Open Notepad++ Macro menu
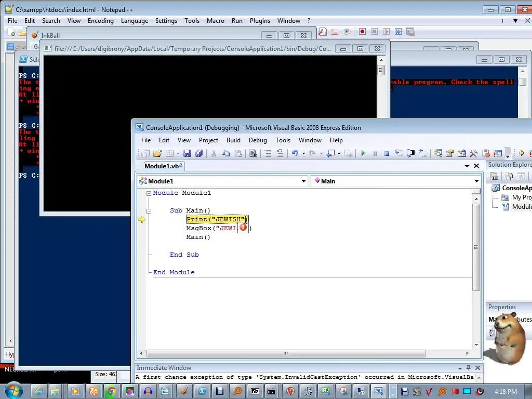532x399 pixels. (x=216, y=21)
